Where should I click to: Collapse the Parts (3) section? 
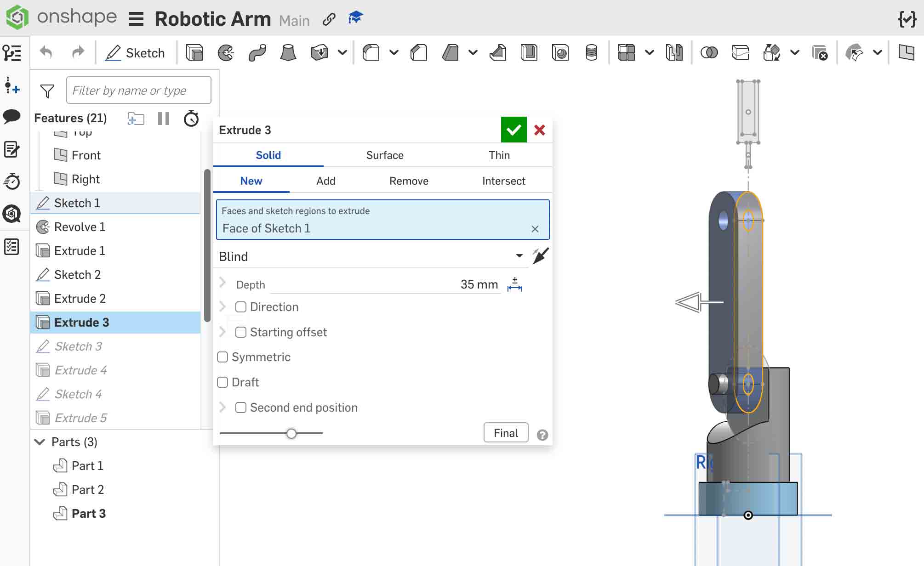click(x=40, y=441)
